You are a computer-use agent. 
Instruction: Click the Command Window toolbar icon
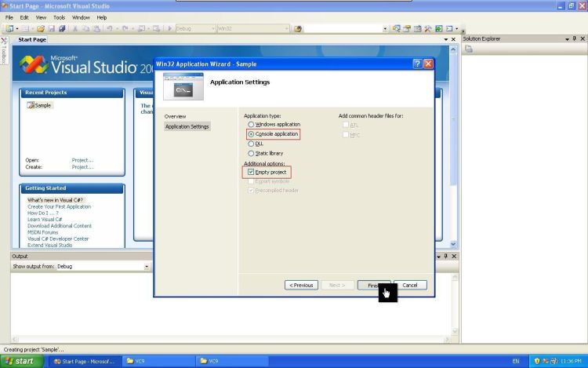coord(449,28)
